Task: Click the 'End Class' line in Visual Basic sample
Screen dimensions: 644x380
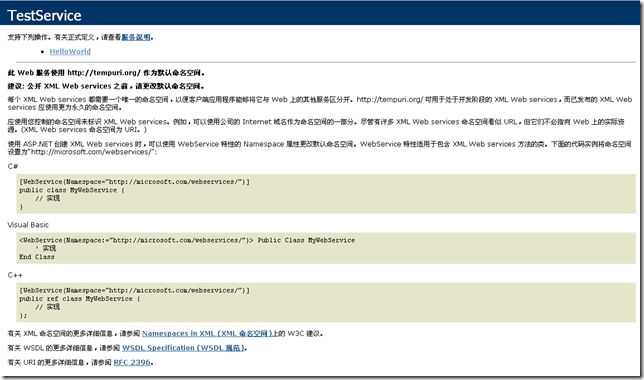Action: 37,257
